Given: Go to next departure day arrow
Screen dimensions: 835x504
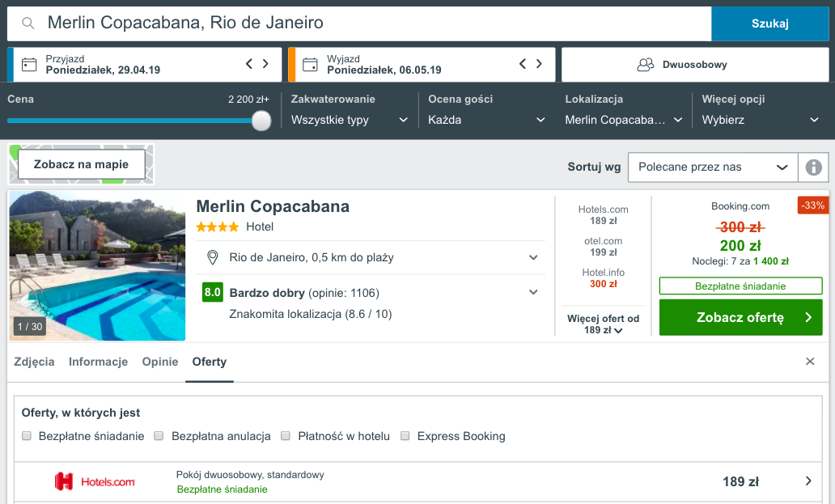Looking at the screenshot, I should point(540,64).
